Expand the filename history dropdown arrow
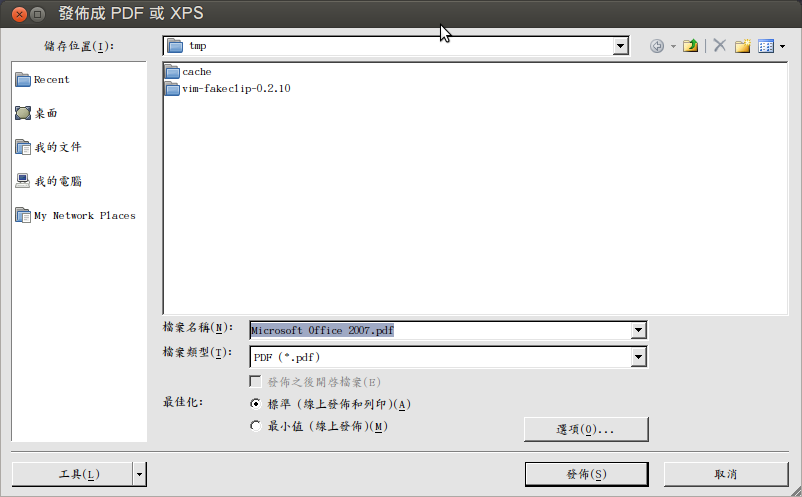The image size is (802, 497). pos(638,330)
